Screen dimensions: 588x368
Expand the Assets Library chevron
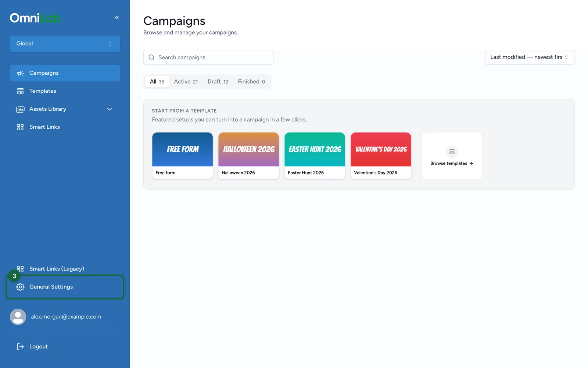110,109
